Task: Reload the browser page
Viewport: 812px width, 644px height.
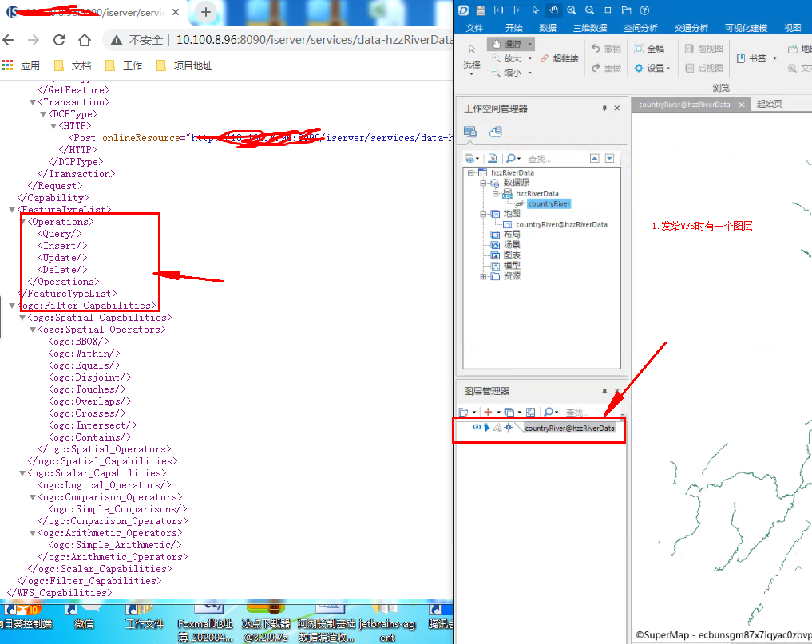Action: point(59,40)
